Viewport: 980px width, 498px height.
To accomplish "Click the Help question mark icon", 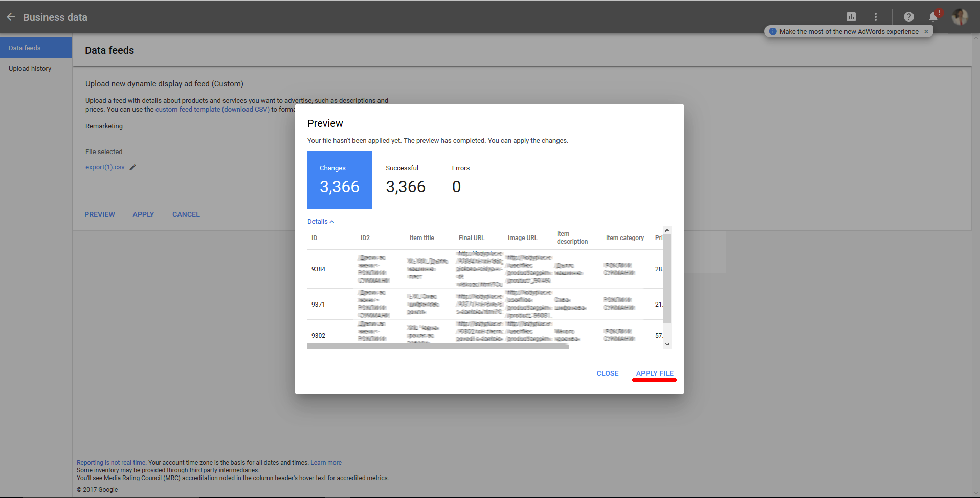I will point(909,17).
